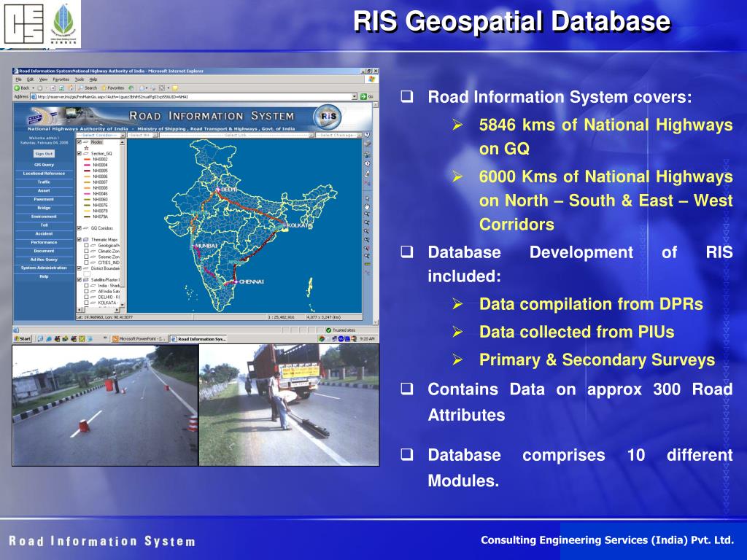
Task: Click the Search icon in browser toolbar
Action: [x=88, y=87]
